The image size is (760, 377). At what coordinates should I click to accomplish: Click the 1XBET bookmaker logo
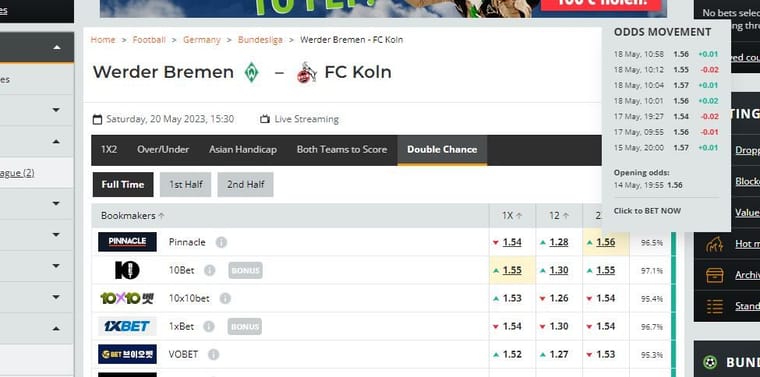pos(127,326)
